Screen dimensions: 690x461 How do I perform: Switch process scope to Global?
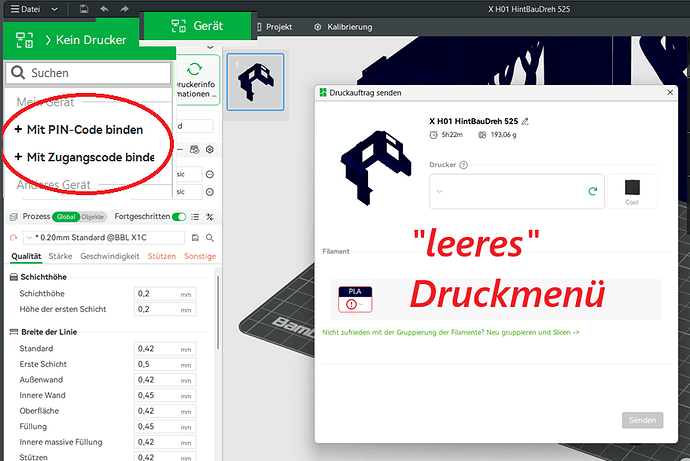click(66, 217)
